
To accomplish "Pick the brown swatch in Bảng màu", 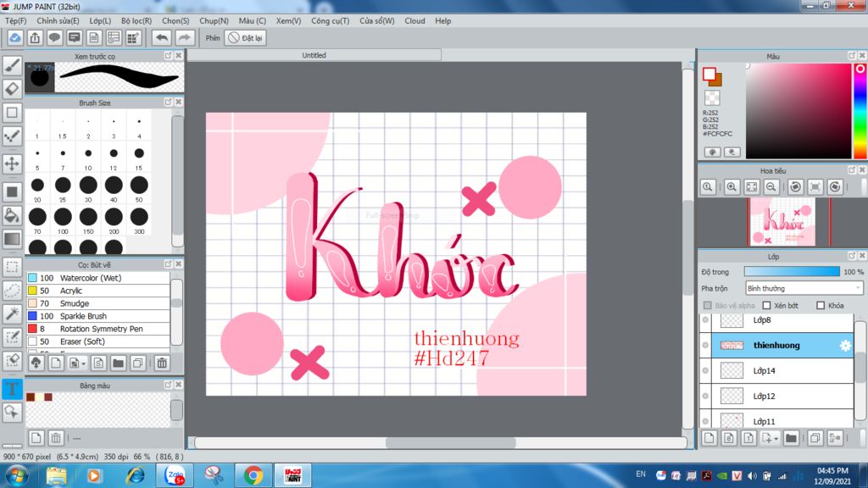I will point(31,397).
